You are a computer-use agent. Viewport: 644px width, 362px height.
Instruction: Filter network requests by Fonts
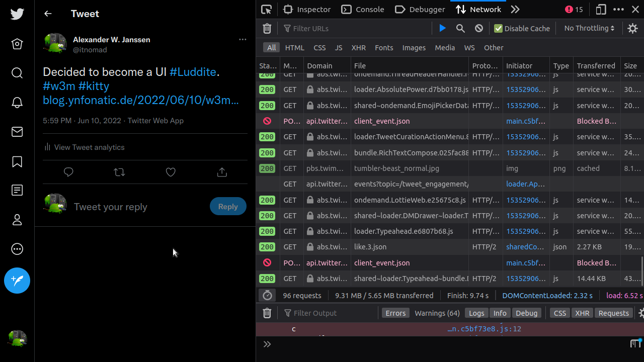click(x=384, y=48)
